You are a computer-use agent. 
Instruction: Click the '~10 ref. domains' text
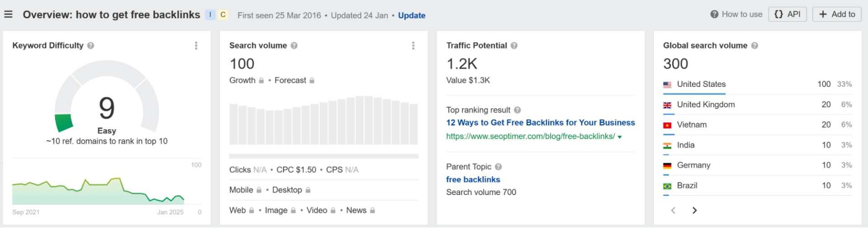(107, 141)
